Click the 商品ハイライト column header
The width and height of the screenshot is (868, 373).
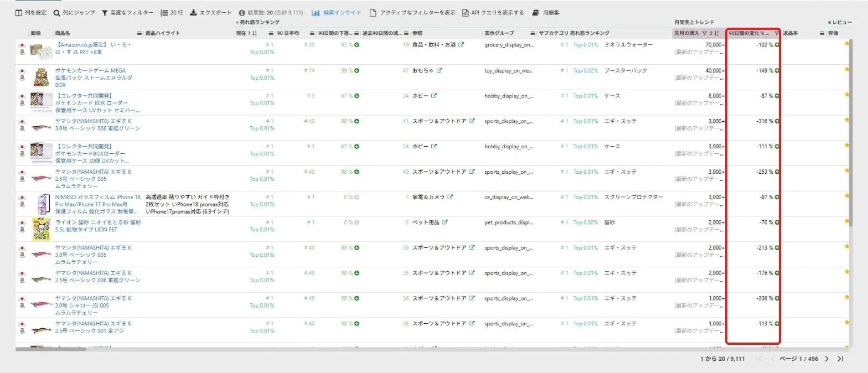(x=163, y=33)
